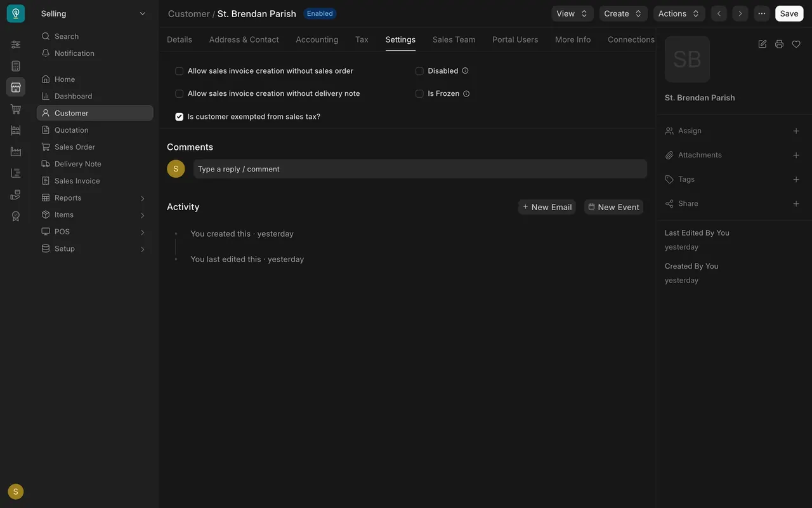Screen dimensions: 812x508
Task: Tick the Disabled checkbox
Action: (419, 71)
